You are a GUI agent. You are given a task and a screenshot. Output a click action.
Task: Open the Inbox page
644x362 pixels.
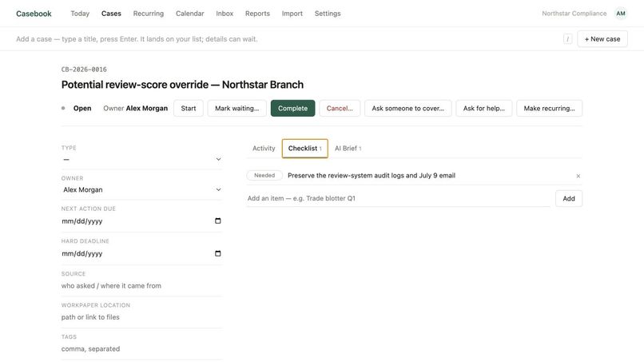pos(225,14)
